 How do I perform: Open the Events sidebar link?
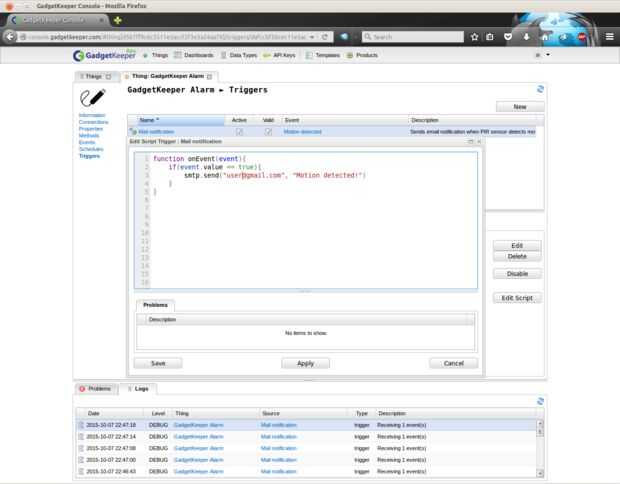87,142
